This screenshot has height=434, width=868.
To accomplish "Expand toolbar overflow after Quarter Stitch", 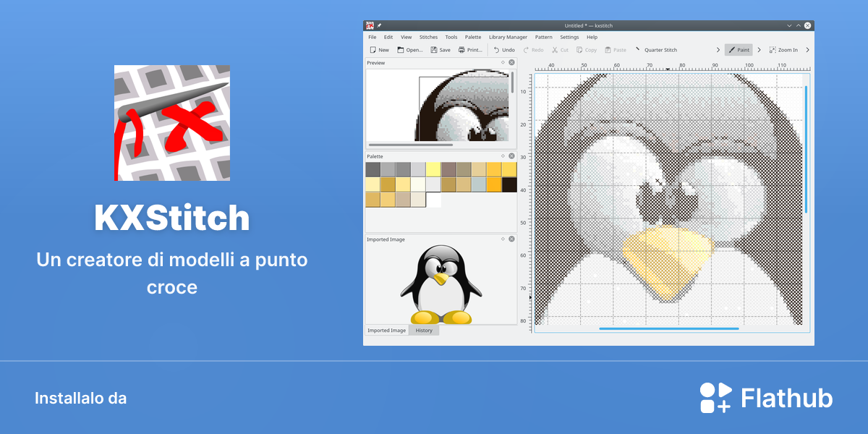I will [718, 50].
